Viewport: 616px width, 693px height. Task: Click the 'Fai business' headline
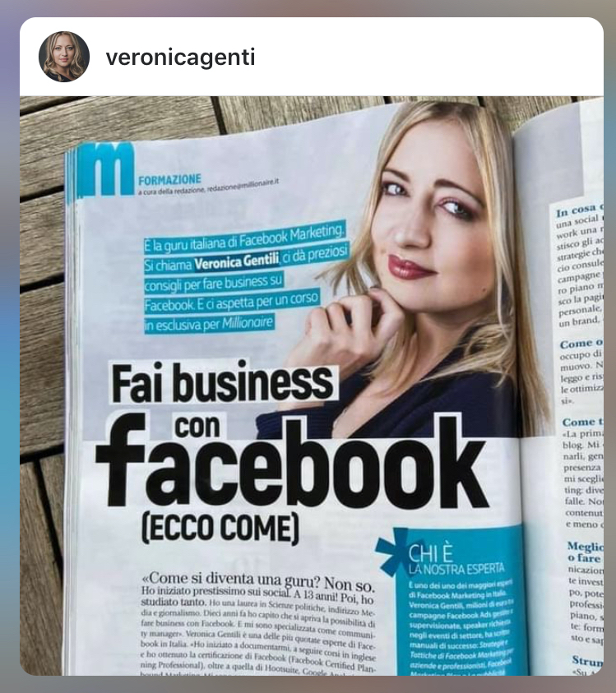click(x=222, y=383)
